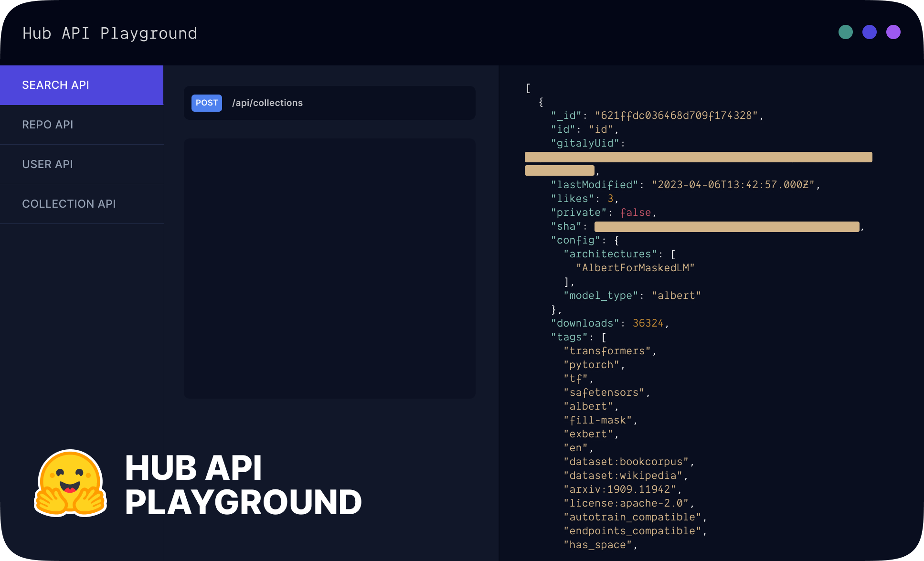Click the /api/collections endpoint path
924x561 pixels.
click(267, 103)
